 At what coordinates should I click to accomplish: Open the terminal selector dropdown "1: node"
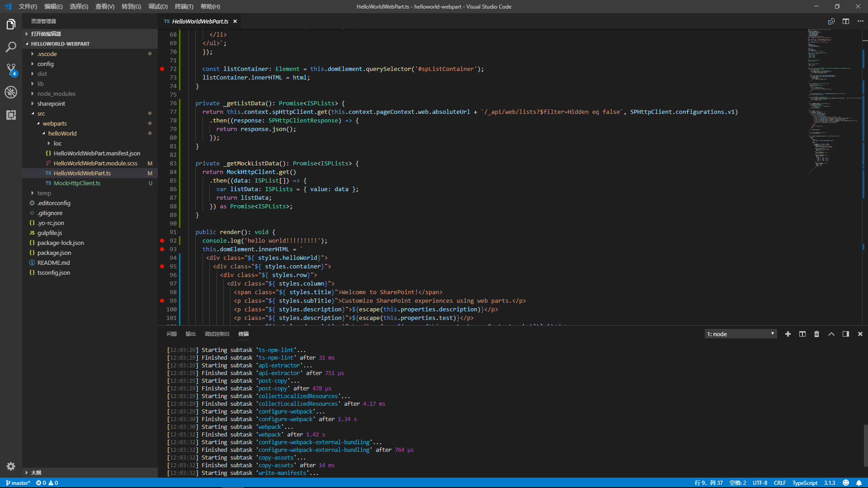(x=741, y=334)
